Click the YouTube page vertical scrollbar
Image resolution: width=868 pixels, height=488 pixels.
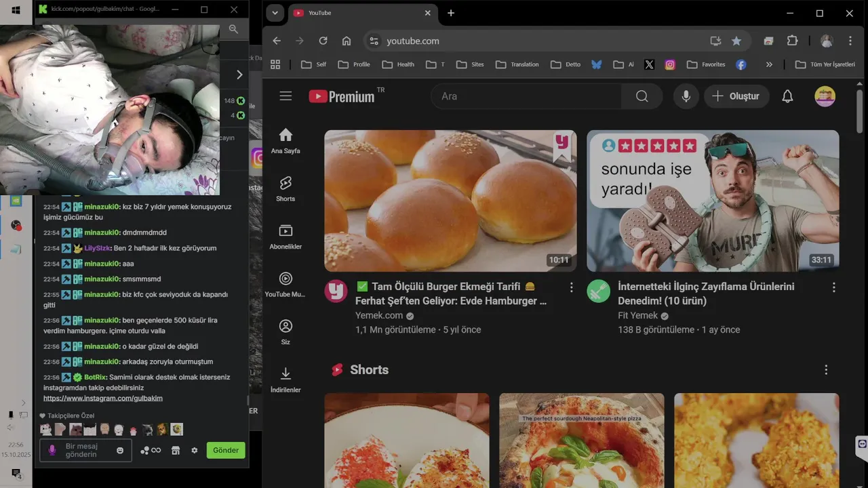tap(860, 112)
